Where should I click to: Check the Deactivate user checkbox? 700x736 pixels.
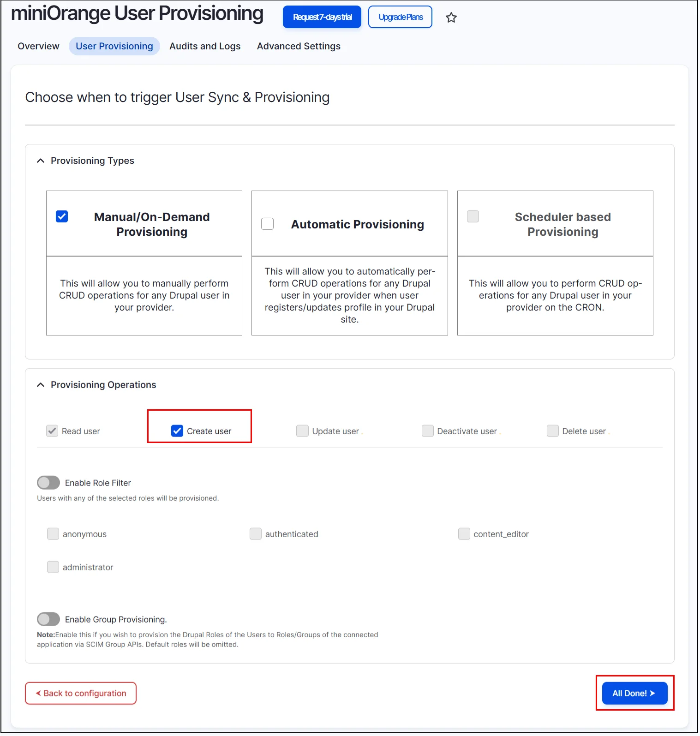(428, 431)
